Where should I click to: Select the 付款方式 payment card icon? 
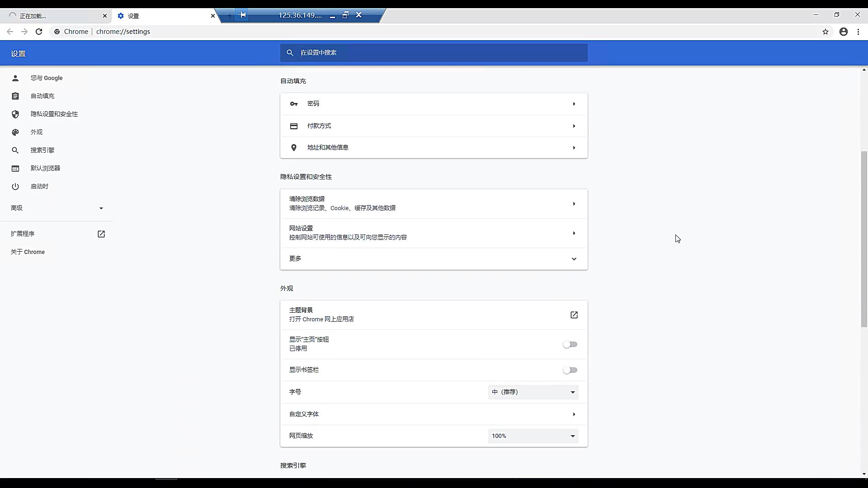tap(293, 126)
